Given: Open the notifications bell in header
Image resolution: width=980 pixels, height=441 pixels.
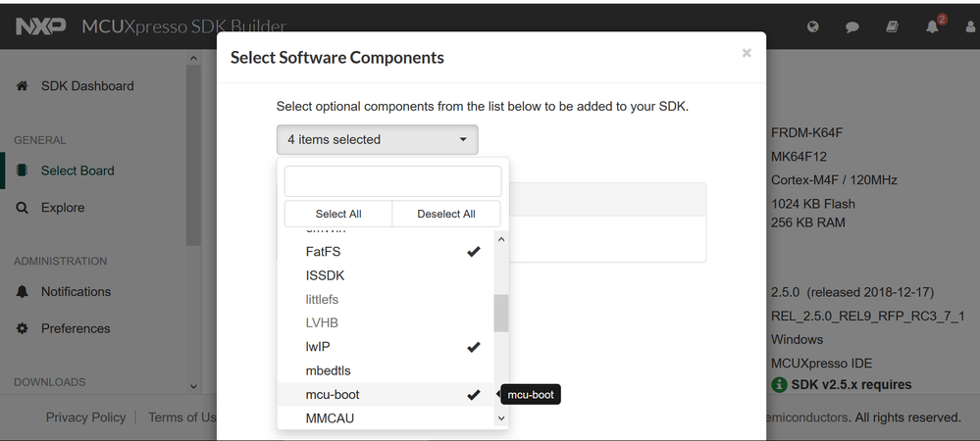Looking at the screenshot, I should coord(932,26).
